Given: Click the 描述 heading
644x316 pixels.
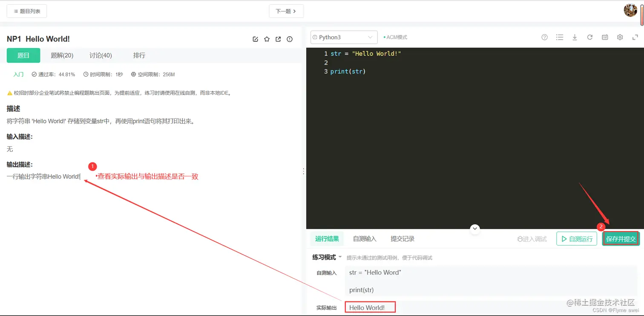Looking at the screenshot, I should click(14, 109).
